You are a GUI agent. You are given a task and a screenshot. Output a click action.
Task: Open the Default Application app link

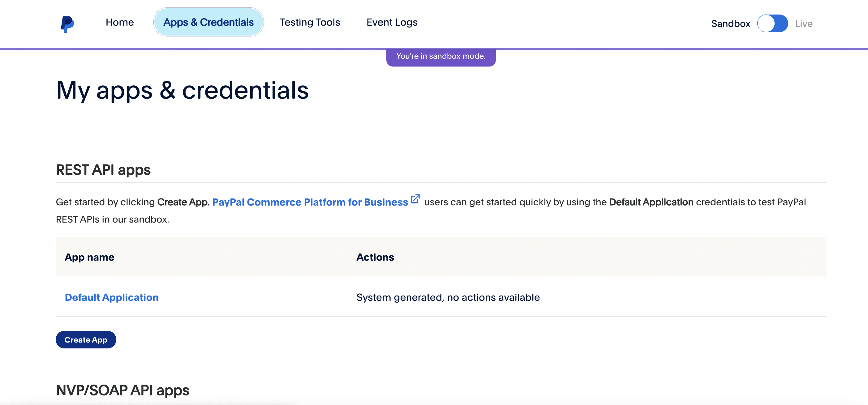(112, 297)
